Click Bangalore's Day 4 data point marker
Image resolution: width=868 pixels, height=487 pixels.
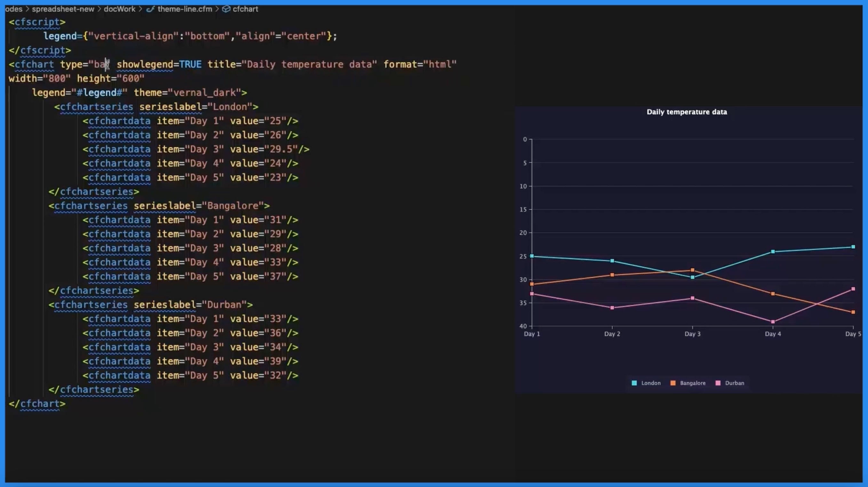click(773, 294)
